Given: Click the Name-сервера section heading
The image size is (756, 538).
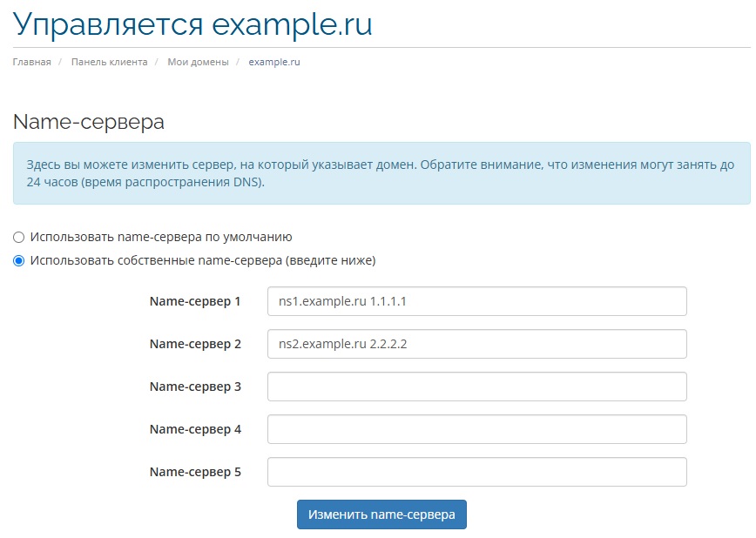Looking at the screenshot, I should pyautogui.click(x=89, y=122).
